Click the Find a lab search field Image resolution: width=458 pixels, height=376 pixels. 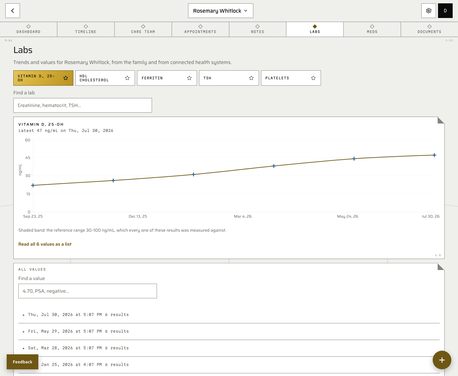point(83,105)
